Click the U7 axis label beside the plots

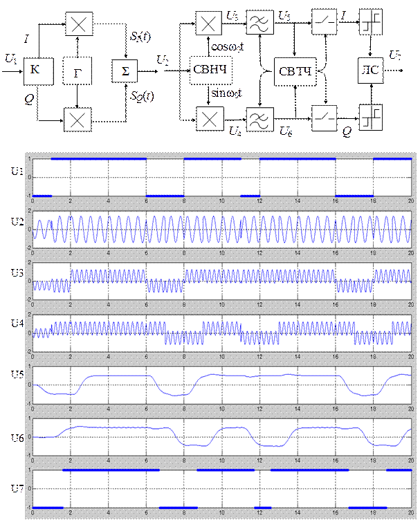point(17,488)
